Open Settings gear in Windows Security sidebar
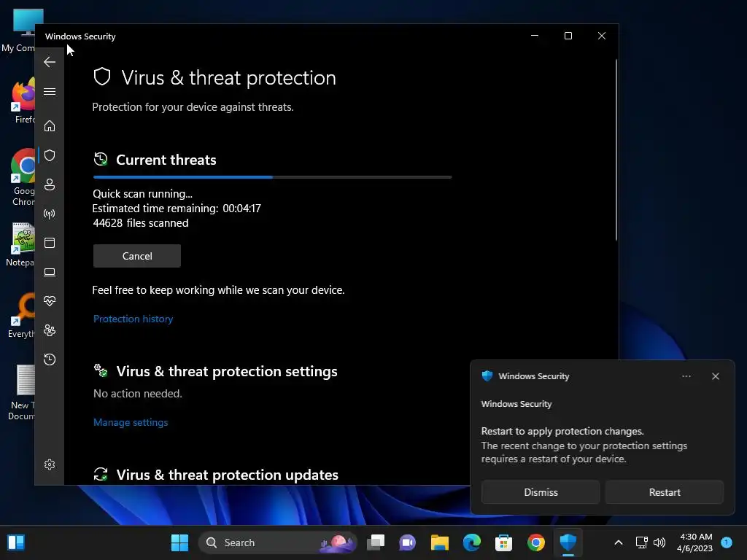Image resolution: width=747 pixels, height=560 pixels. pos(50,464)
